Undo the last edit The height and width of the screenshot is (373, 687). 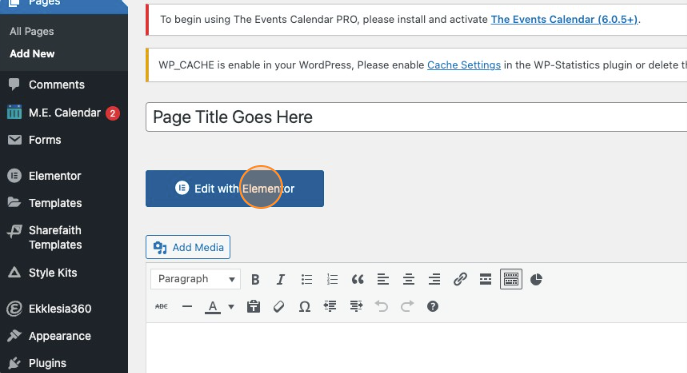click(381, 306)
